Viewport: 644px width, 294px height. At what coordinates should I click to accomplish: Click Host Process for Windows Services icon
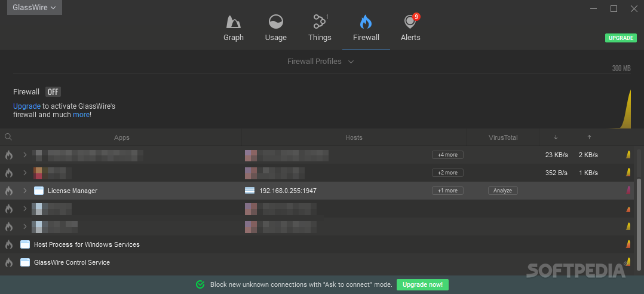pos(25,244)
